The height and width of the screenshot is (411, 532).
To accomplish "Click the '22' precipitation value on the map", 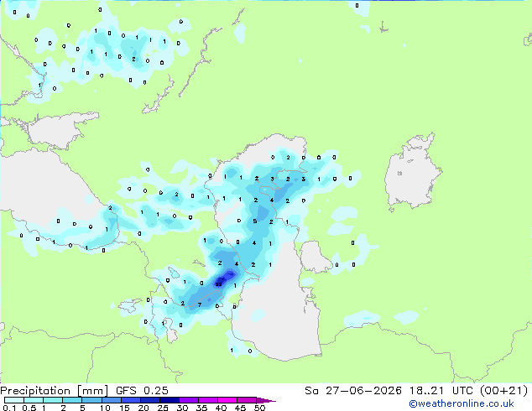I will coord(219,284).
